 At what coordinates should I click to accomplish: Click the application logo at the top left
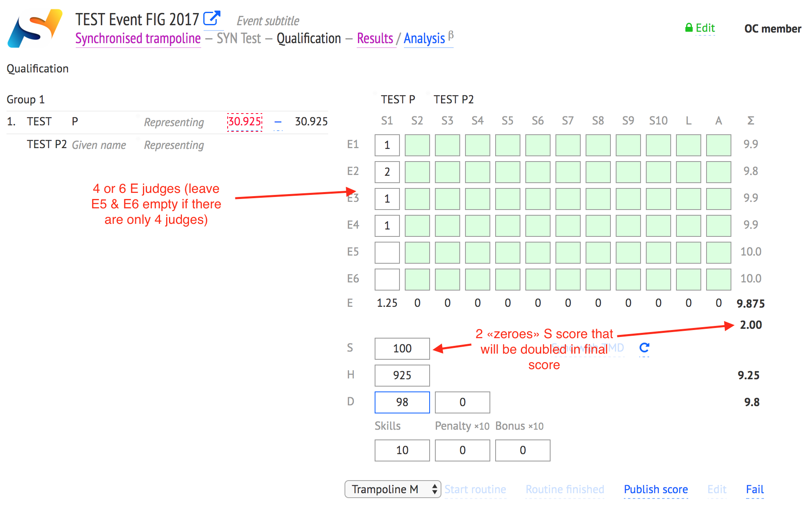35,28
